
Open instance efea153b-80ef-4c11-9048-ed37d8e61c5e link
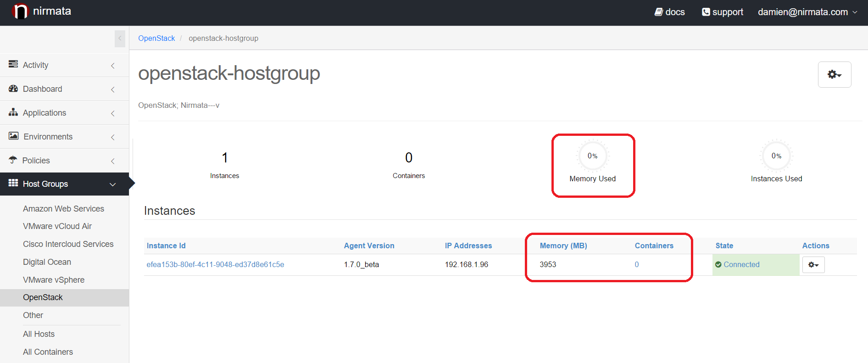pos(215,264)
